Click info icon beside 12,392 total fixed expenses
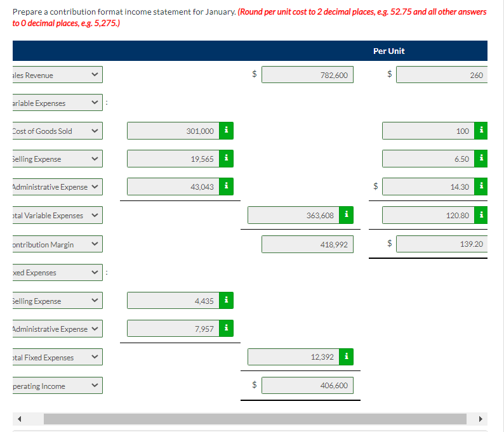504x432 pixels. pos(346,357)
